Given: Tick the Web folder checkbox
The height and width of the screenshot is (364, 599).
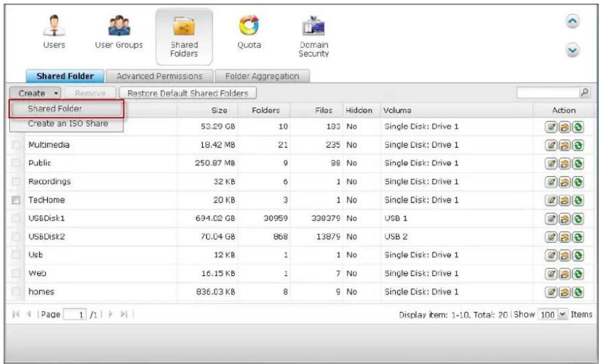Looking at the screenshot, I should click(x=16, y=273).
